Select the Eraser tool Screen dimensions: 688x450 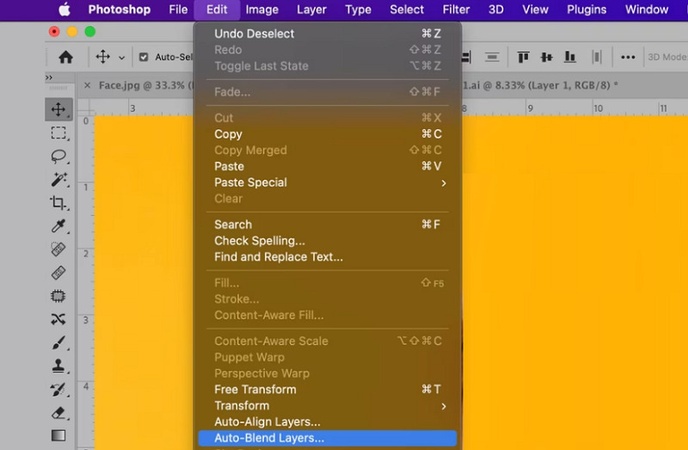(59, 412)
